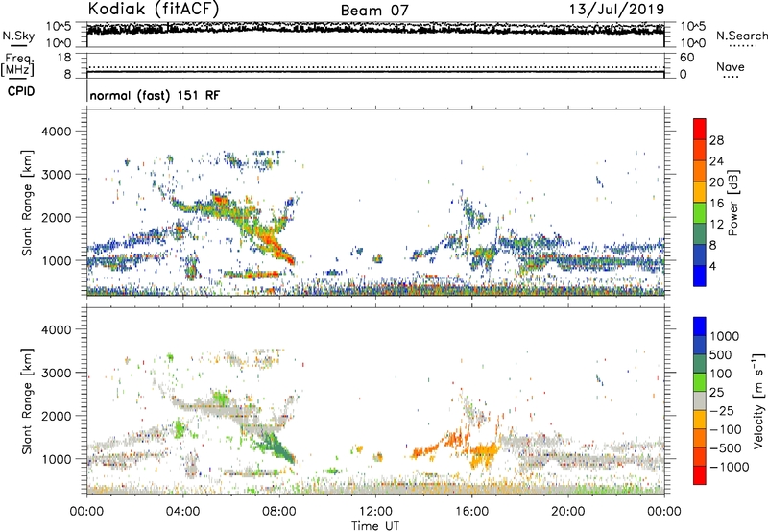Click the "-25" Velocity colorbar tick

[x=721, y=410]
